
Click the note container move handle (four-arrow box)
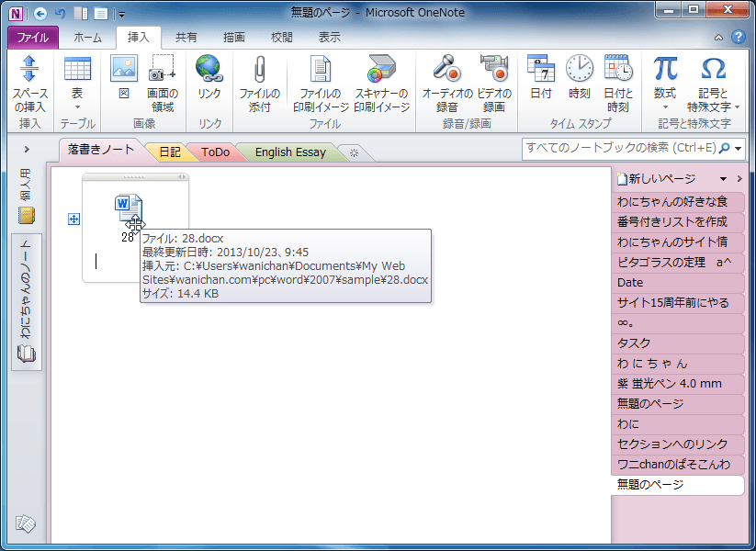73,219
